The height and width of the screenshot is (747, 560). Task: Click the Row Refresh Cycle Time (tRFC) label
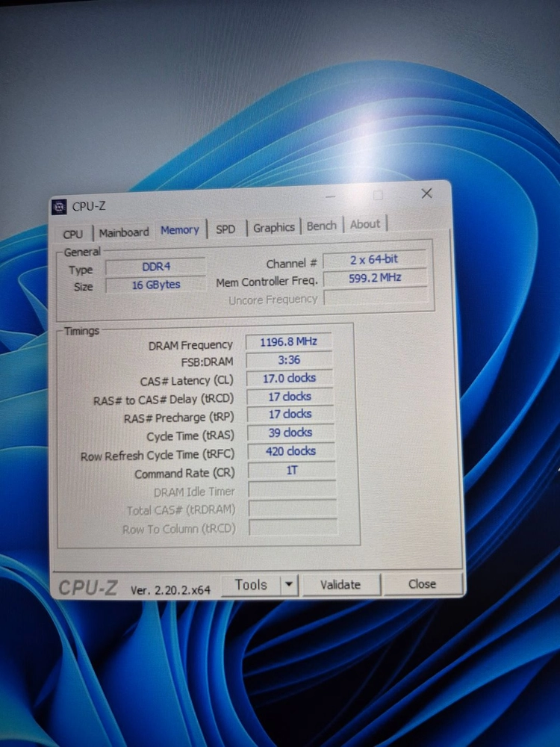[158, 456]
